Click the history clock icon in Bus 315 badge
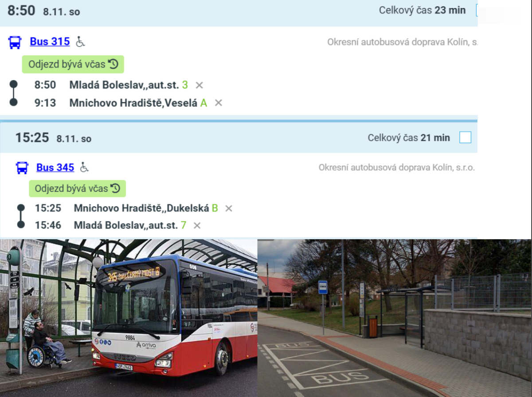Viewport: 532px width, 397px height. pyautogui.click(x=113, y=64)
